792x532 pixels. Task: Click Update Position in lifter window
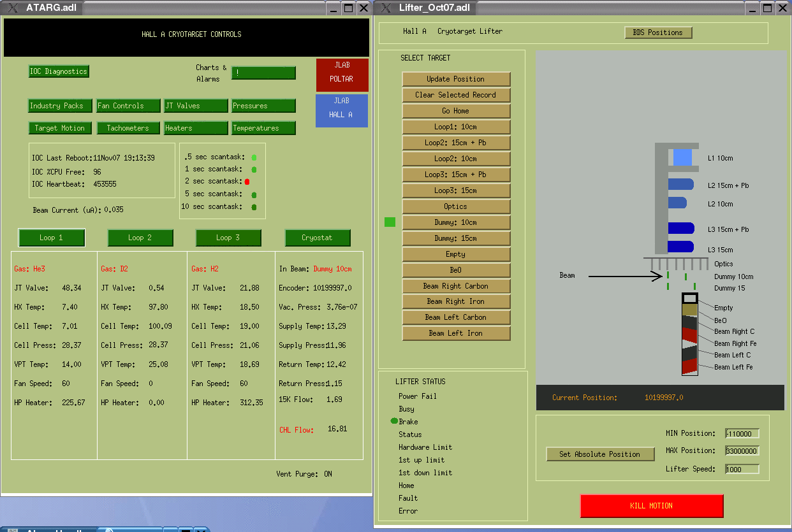pyautogui.click(x=456, y=79)
